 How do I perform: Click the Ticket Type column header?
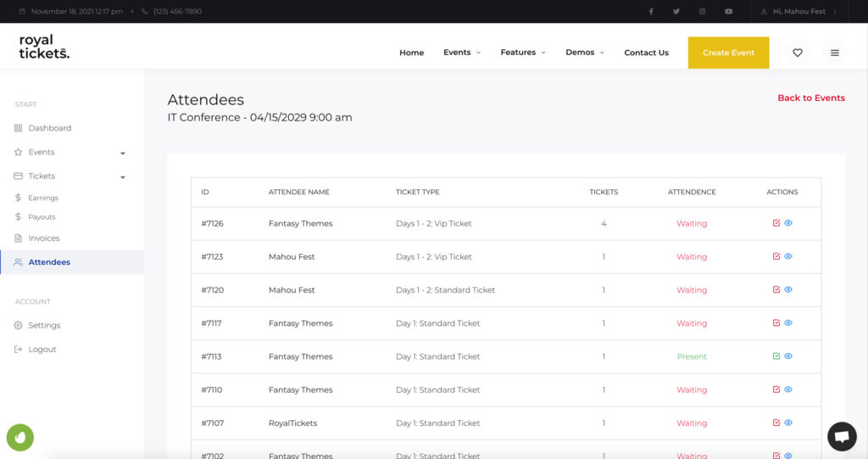(417, 192)
